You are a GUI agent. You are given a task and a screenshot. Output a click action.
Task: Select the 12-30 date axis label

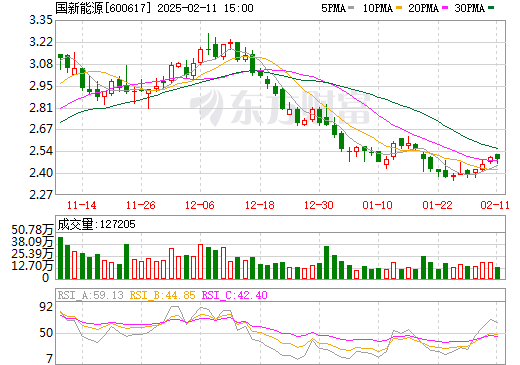(319, 205)
